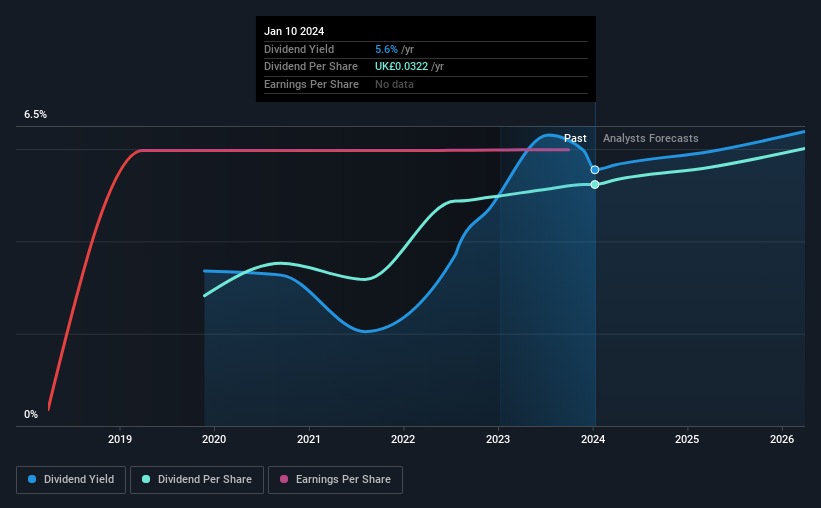The image size is (821, 508).
Task: Click the No data earnings value
Action: [394, 84]
